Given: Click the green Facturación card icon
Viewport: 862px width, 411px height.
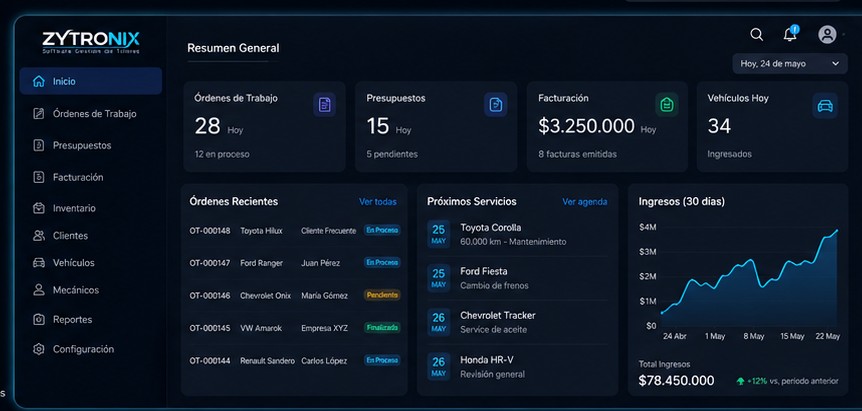Looking at the screenshot, I should pos(667,104).
